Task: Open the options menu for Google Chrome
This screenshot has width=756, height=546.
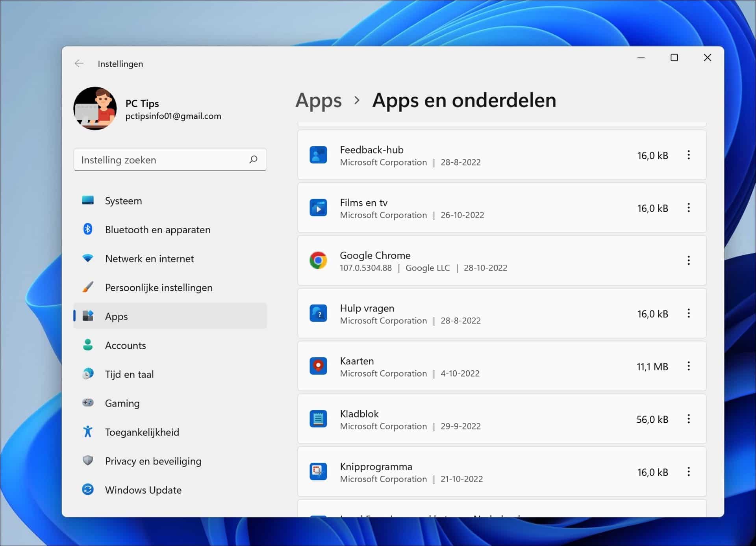Action: point(689,260)
